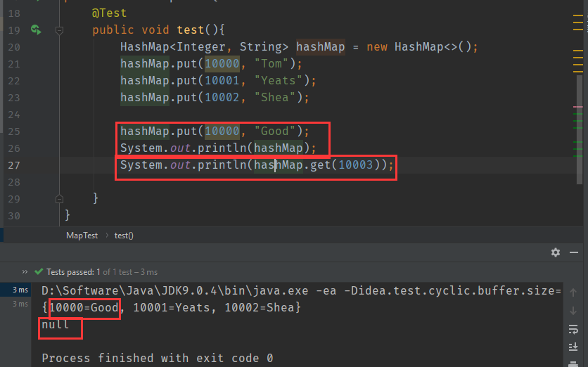Click 'println' on line 26
588x367 pixels.
[222, 148]
